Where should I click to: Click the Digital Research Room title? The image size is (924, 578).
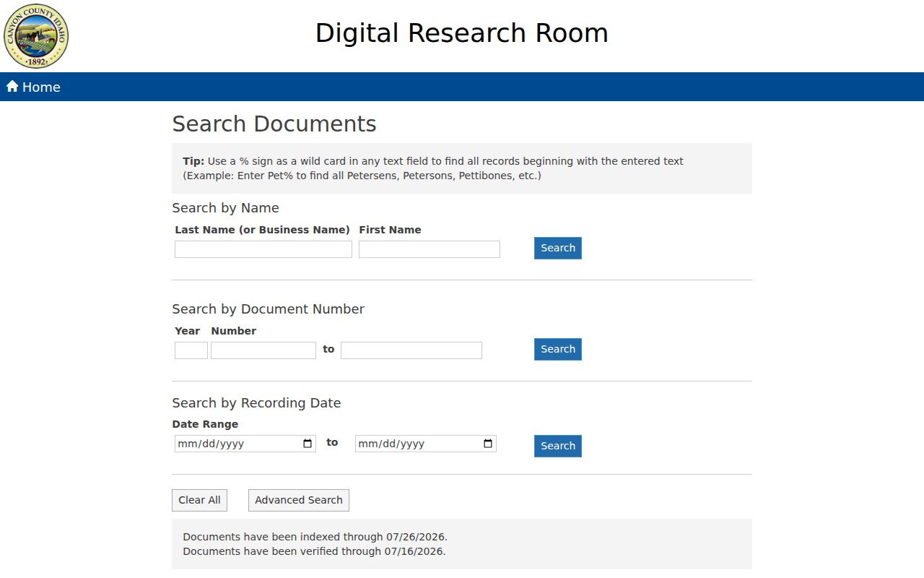pyautogui.click(x=462, y=33)
